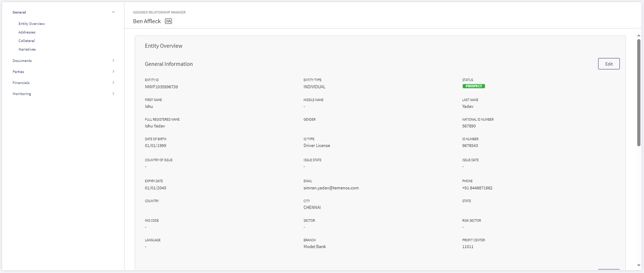Image resolution: width=644 pixels, height=273 pixels.
Task: Click the Documents label in sidebar
Action: coord(22,61)
